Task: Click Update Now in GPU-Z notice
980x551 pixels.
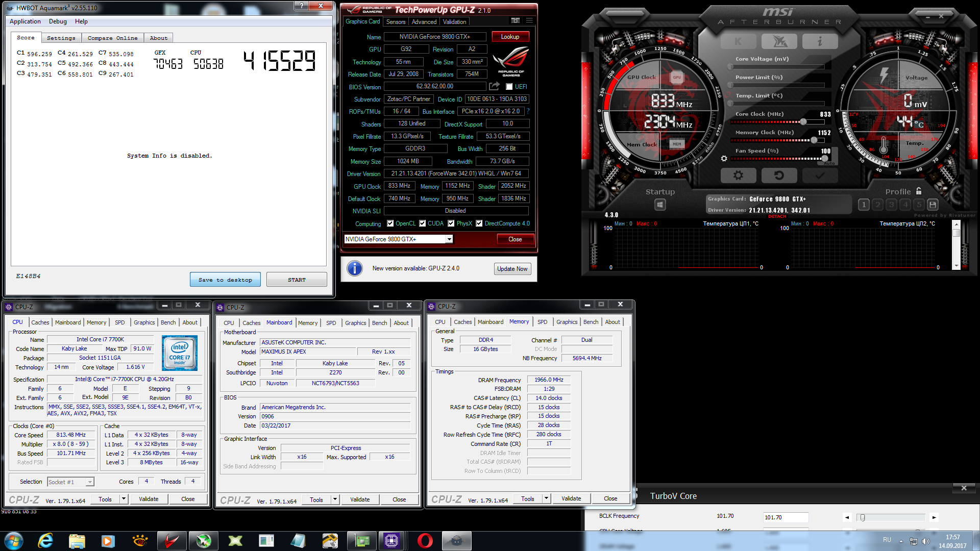Action: (x=512, y=269)
